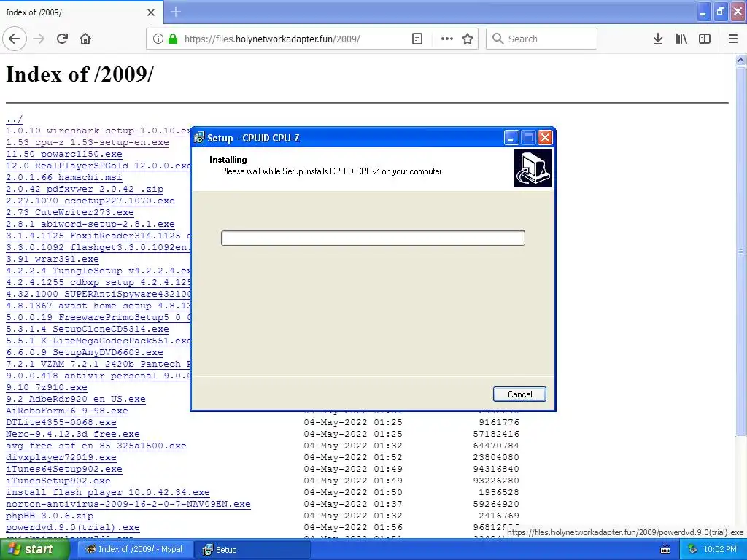Open avg free stf en 85 link
Image resolution: width=747 pixels, height=560 pixels.
tap(96, 446)
